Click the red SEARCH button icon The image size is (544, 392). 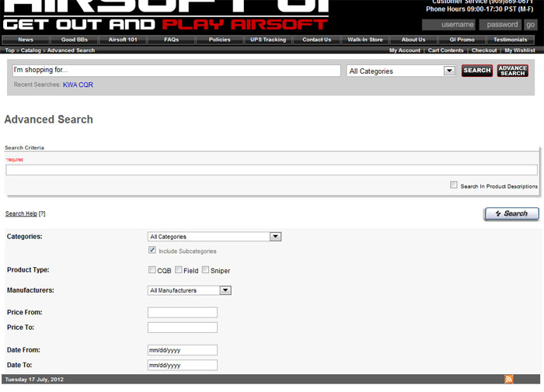point(476,71)
